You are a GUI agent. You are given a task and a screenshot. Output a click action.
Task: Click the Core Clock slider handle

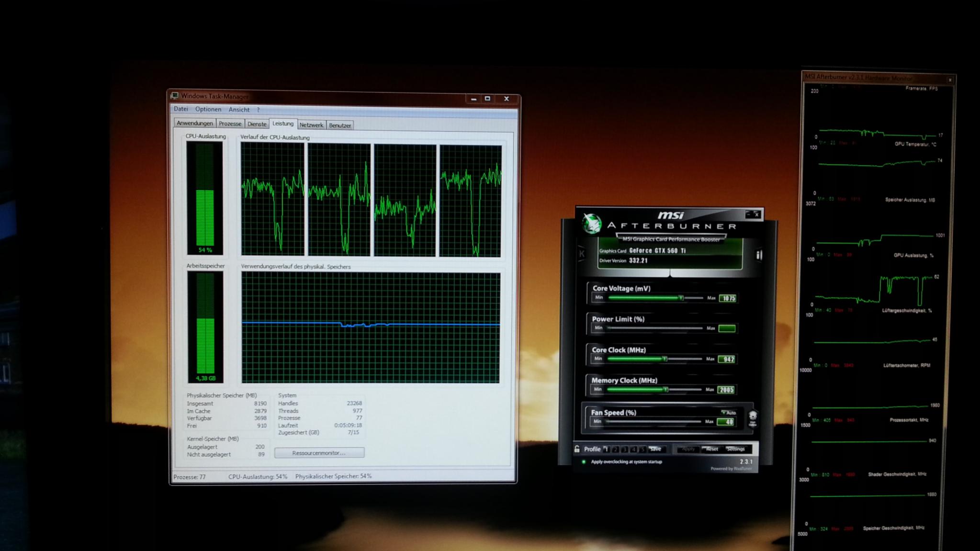pos(665,359)
